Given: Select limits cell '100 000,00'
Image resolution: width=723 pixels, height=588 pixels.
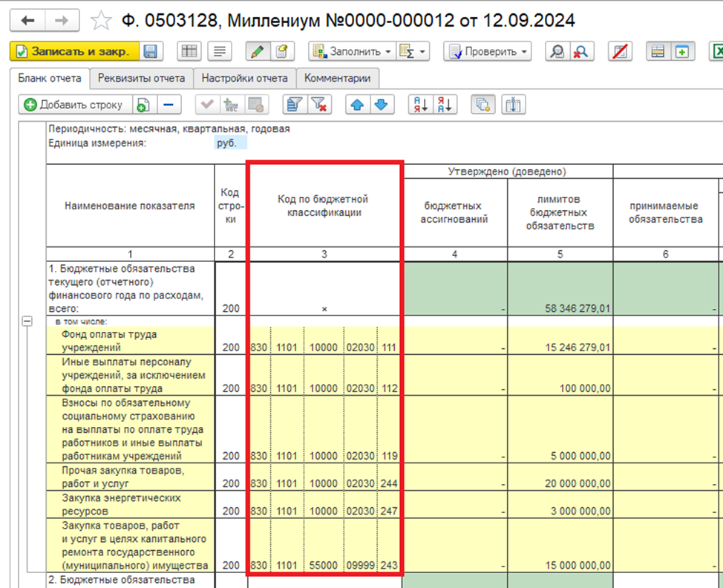Looking at the screenshot, I should 560,374.
